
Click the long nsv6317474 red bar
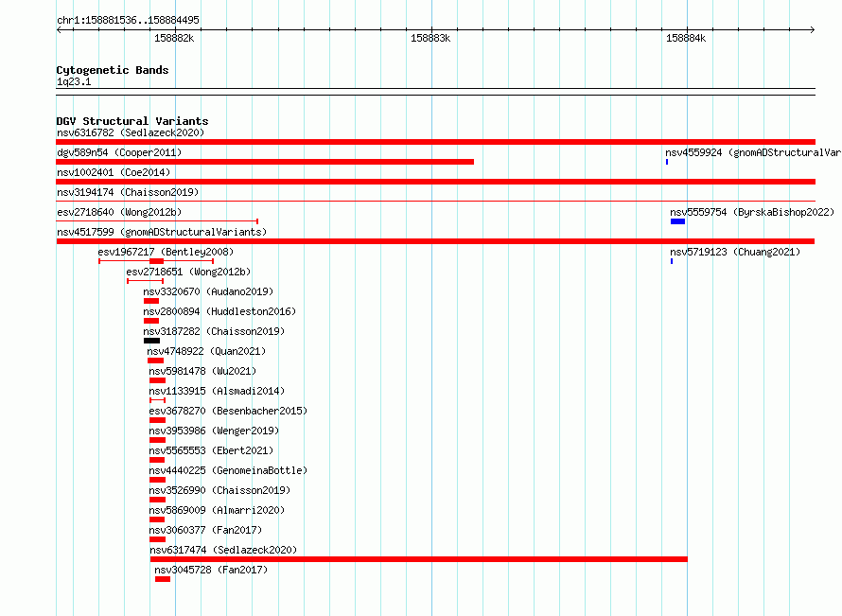pos(419,559)
